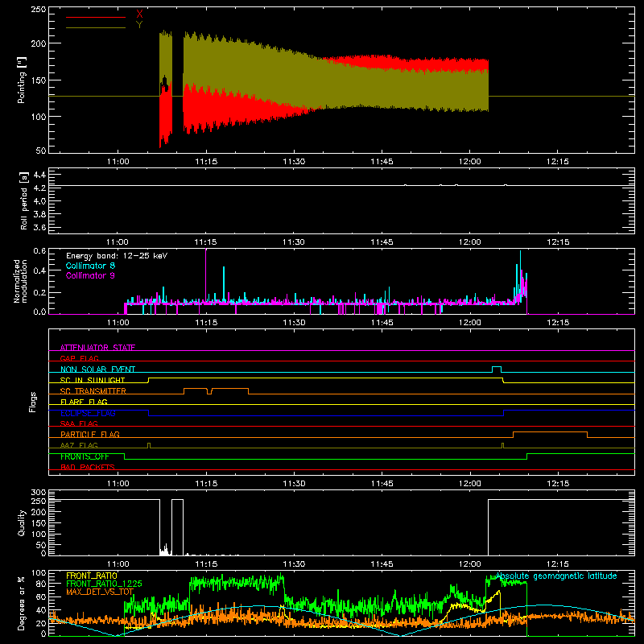This screenshot has height=644, width=644.
Task: Click the 11:30 tick label under Roll period plot
Action: 294,242
